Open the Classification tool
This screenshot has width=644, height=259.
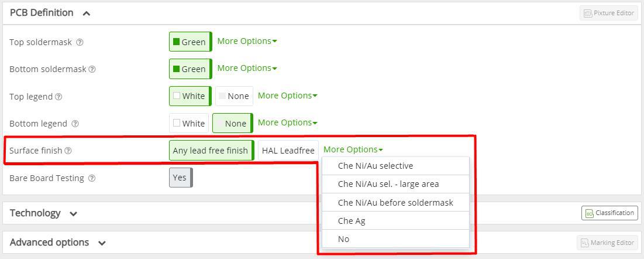609,213
